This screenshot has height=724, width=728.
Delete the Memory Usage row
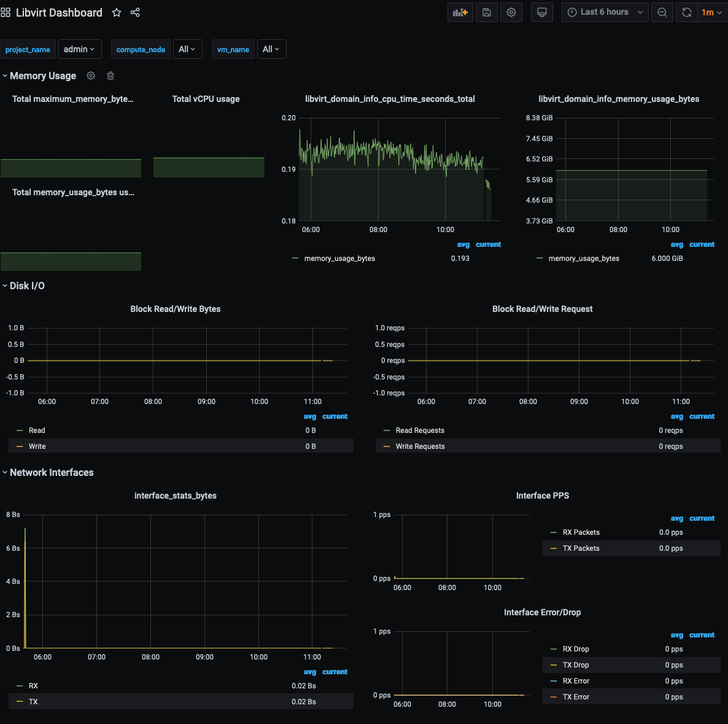tap(110, 76)
